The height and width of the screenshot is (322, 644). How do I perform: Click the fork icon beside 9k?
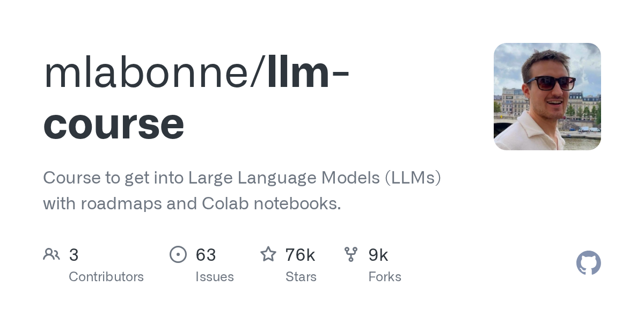tap(351, 254)
